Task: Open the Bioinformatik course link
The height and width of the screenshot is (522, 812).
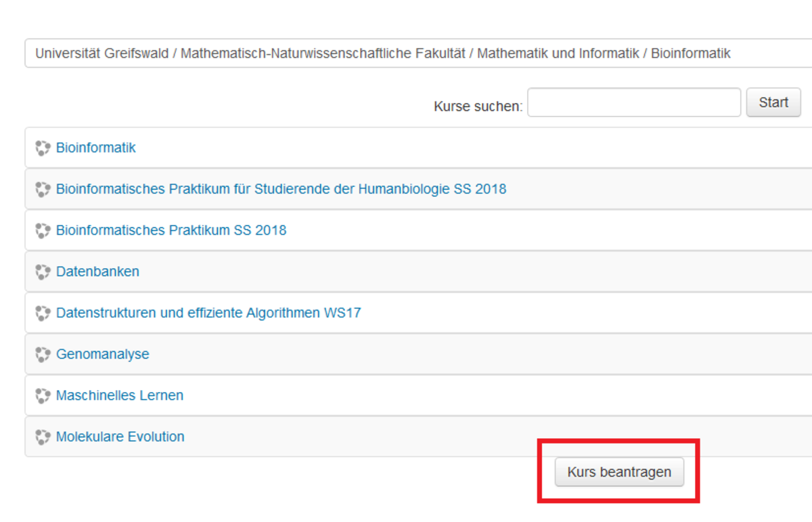Action: coord(96,148)
